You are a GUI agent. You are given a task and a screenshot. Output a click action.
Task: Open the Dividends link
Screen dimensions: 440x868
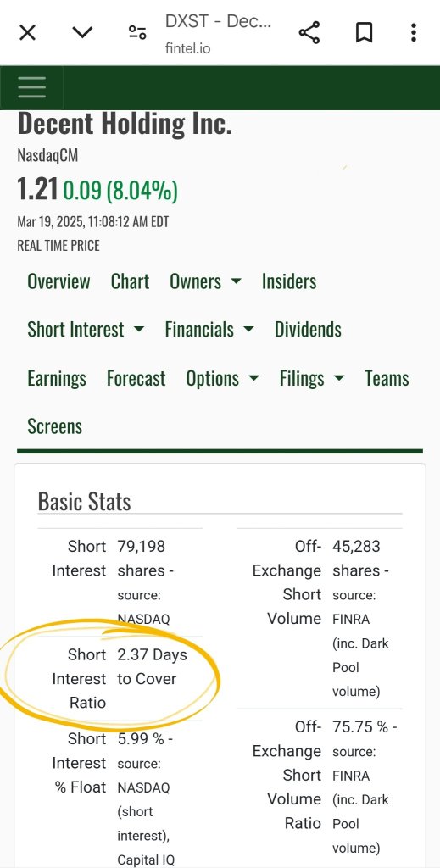coord(308,330)
